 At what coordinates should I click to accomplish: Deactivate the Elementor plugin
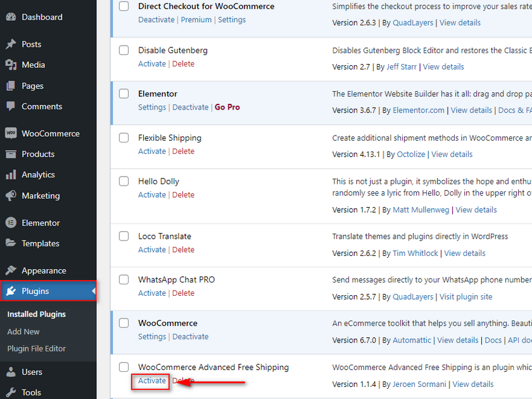tap(191, 107)
